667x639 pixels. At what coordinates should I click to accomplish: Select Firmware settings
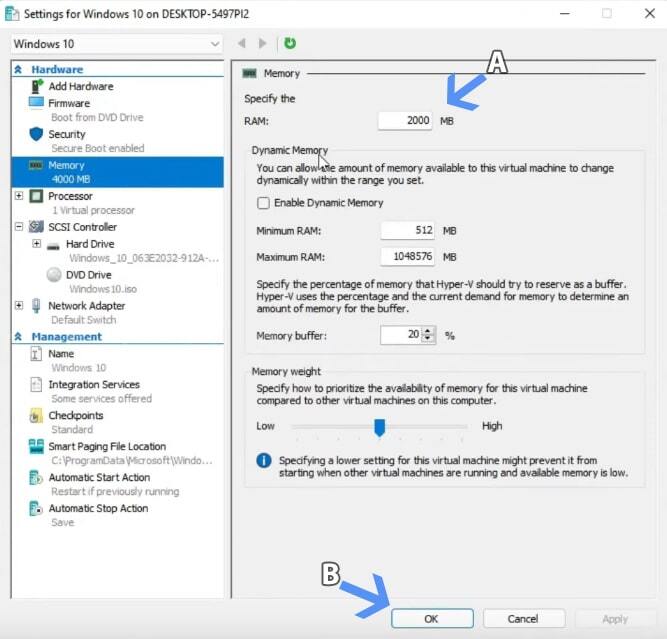[69, 103]
